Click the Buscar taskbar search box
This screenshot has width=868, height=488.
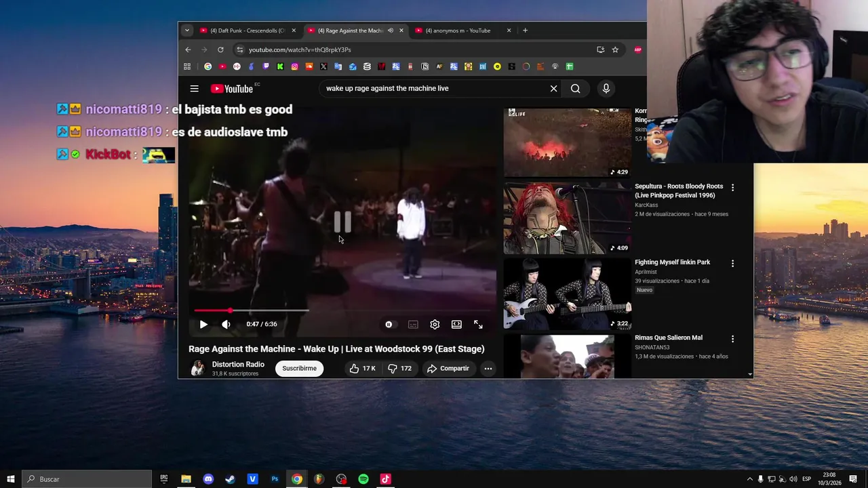pos(87,479)
